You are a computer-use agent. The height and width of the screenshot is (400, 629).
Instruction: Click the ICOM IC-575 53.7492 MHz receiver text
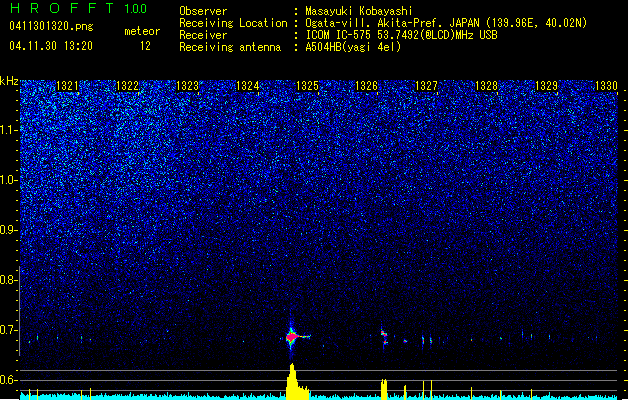click(x=401, y=35)
